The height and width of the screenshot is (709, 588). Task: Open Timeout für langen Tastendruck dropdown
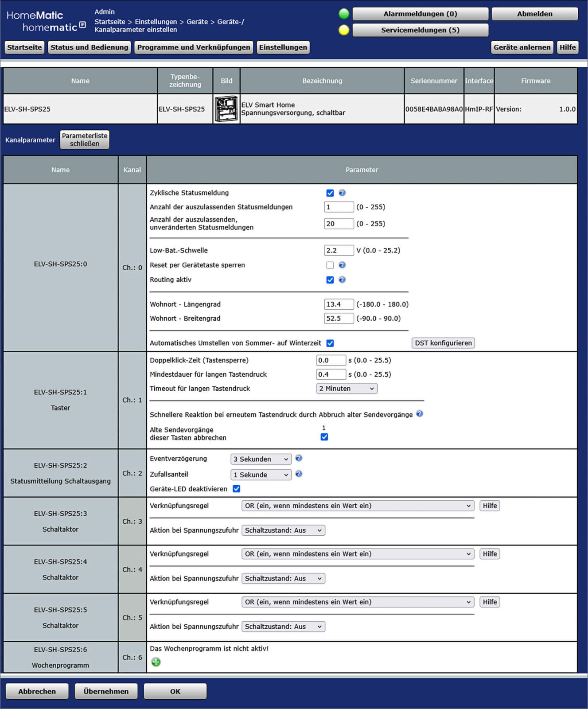347,389
